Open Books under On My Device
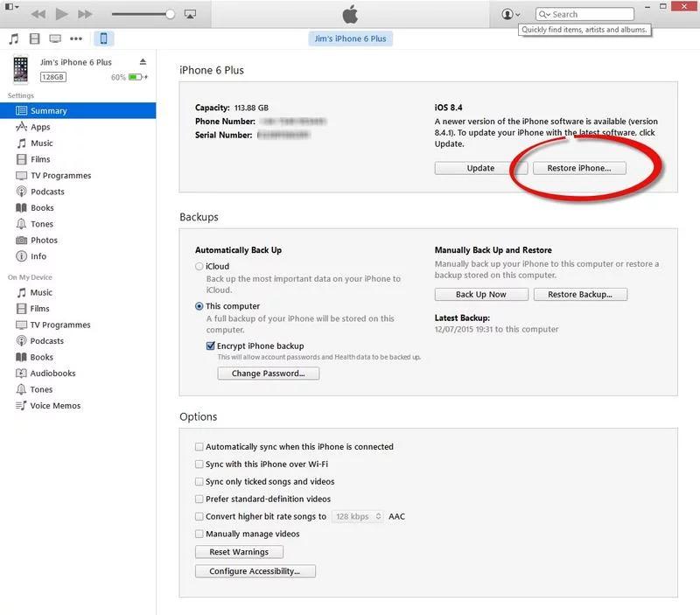This screenshot has height=615, width=700. coord(78,357)
